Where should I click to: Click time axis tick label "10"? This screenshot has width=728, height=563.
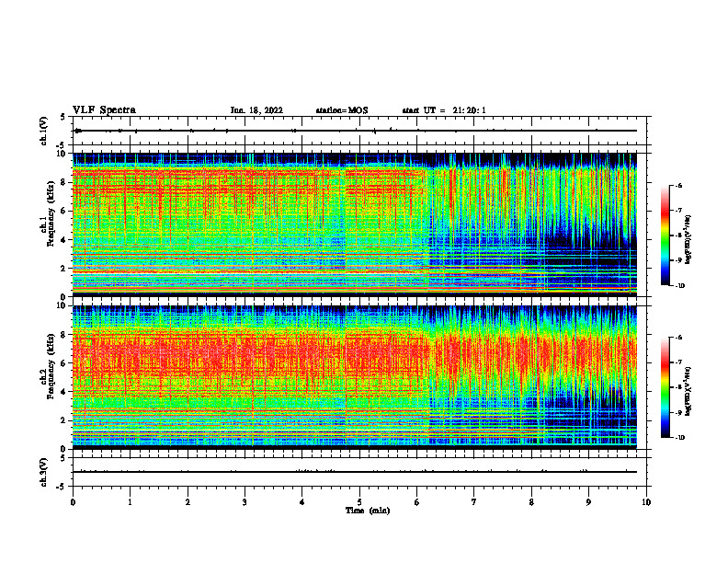(646, 502)
